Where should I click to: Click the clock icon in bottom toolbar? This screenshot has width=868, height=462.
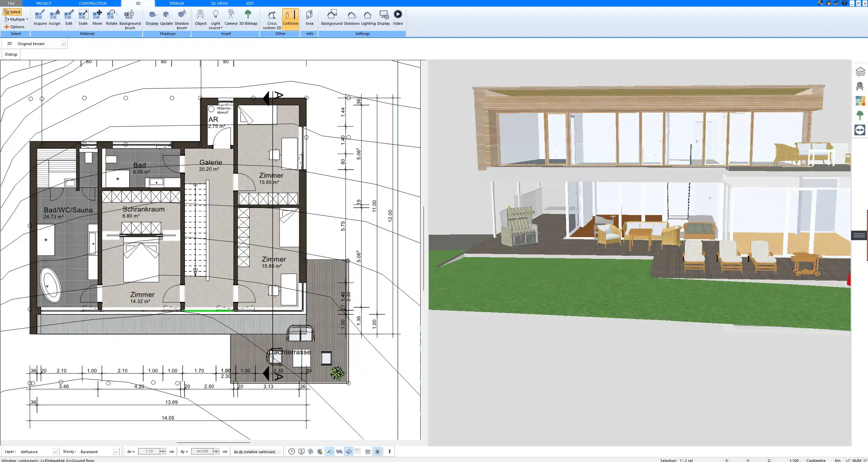pos(291,451)
